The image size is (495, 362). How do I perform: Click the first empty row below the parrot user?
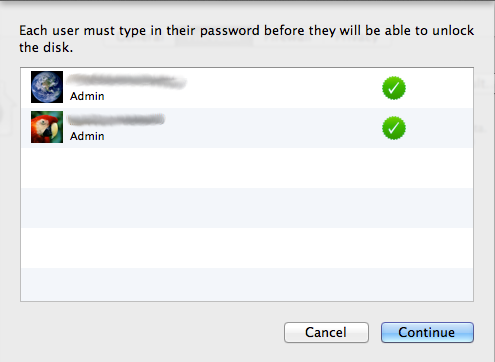(247, 168)
